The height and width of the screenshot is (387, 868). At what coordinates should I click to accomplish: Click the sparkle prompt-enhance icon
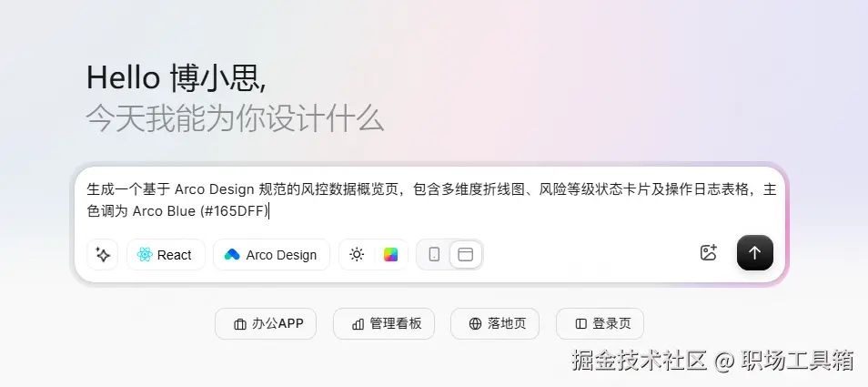point(103,255)
